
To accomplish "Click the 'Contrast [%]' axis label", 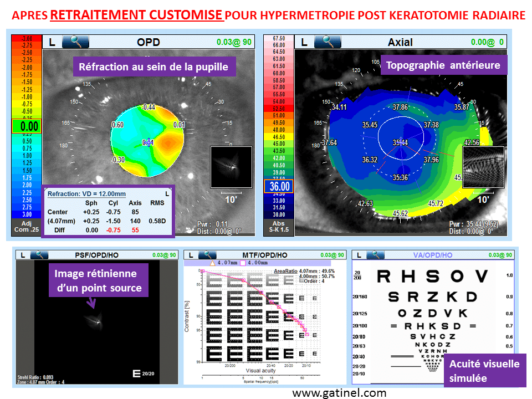I will (187, 316).
